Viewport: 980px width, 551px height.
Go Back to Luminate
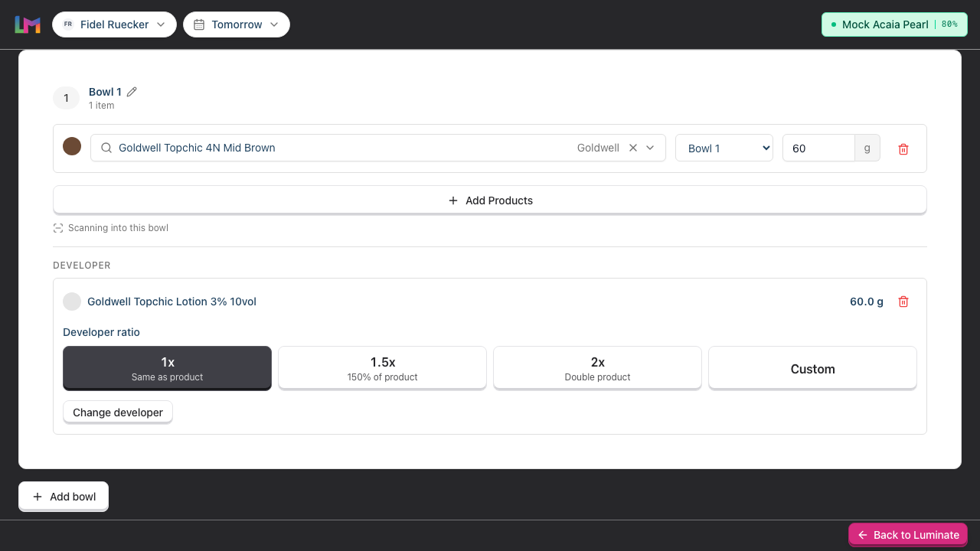pos(908,535)
